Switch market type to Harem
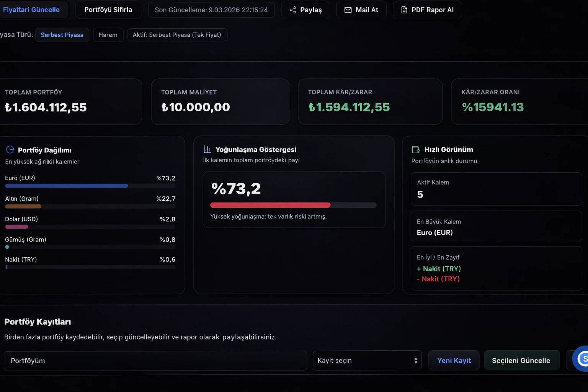 click(x=108, y=35)
